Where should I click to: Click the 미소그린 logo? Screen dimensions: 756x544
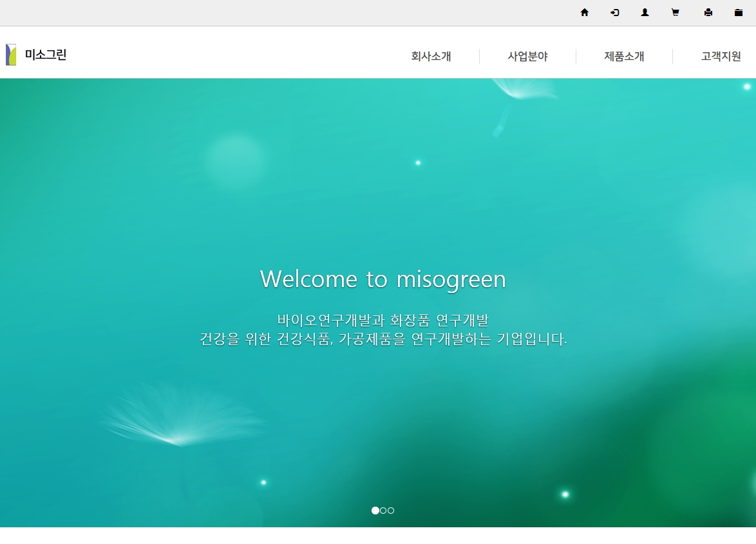(36, 55)
